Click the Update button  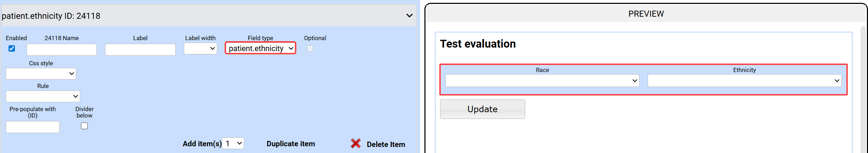pyautogui.click(x=482, y=109)
